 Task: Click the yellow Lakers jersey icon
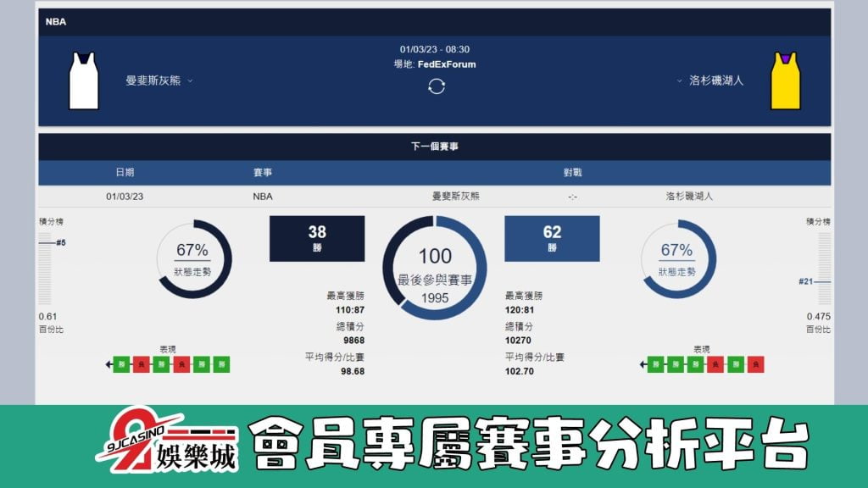785,82
